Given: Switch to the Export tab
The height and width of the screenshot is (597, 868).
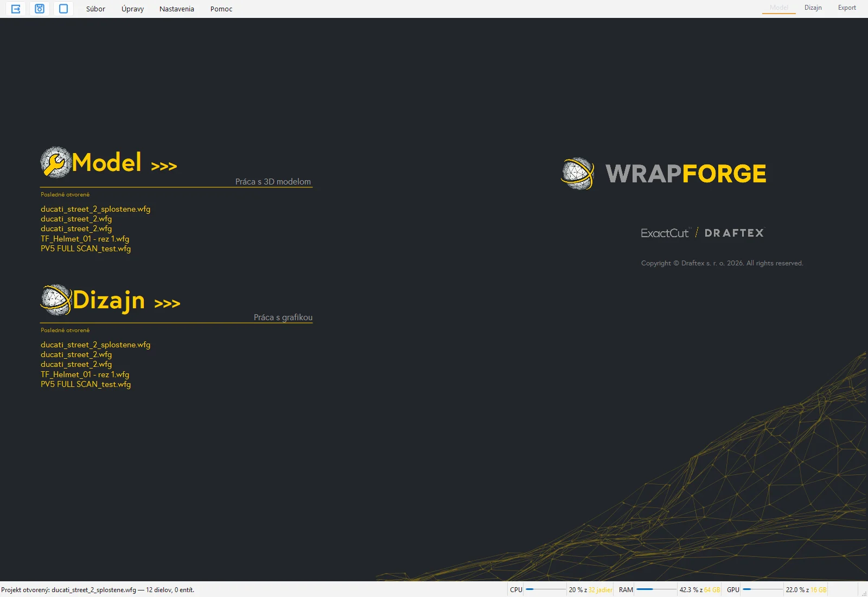Looking at the screenshot, I should tap(847, 8).
